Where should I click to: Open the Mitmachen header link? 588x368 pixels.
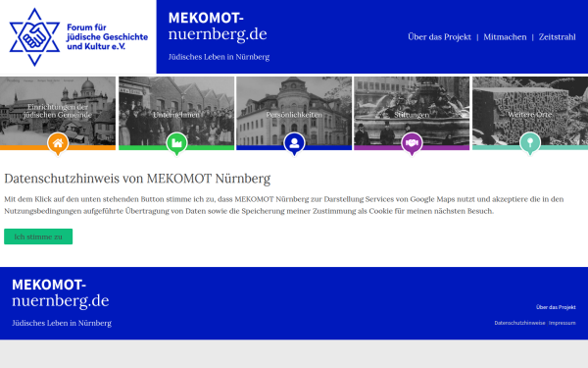pos(505,37)
